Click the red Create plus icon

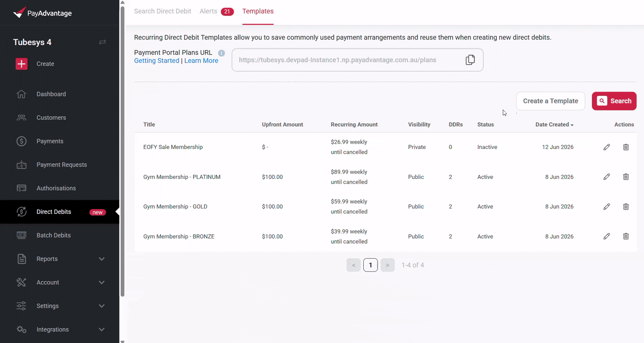point(21,64)
